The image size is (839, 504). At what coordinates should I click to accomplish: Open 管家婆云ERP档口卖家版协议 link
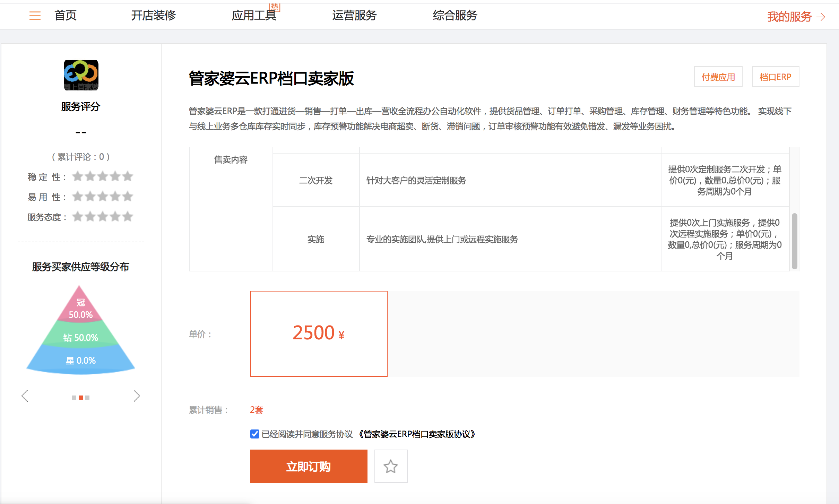click(416, 434)
